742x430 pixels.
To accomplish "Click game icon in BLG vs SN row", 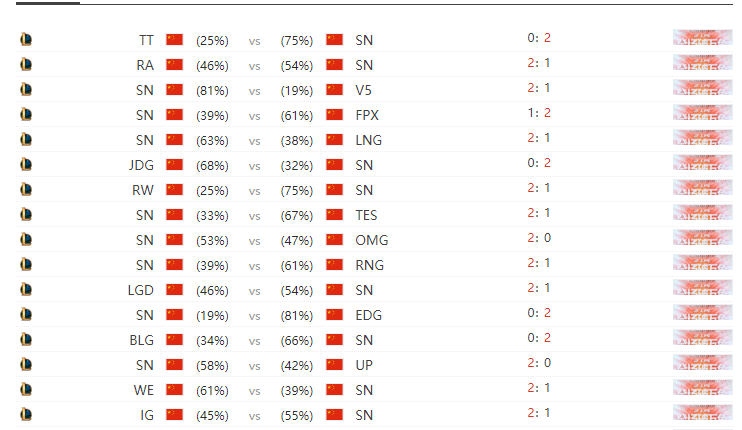I will coord(26,339).
